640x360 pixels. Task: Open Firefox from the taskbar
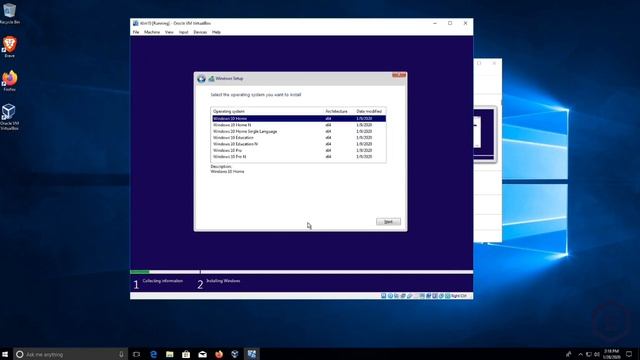coord(219,354)
